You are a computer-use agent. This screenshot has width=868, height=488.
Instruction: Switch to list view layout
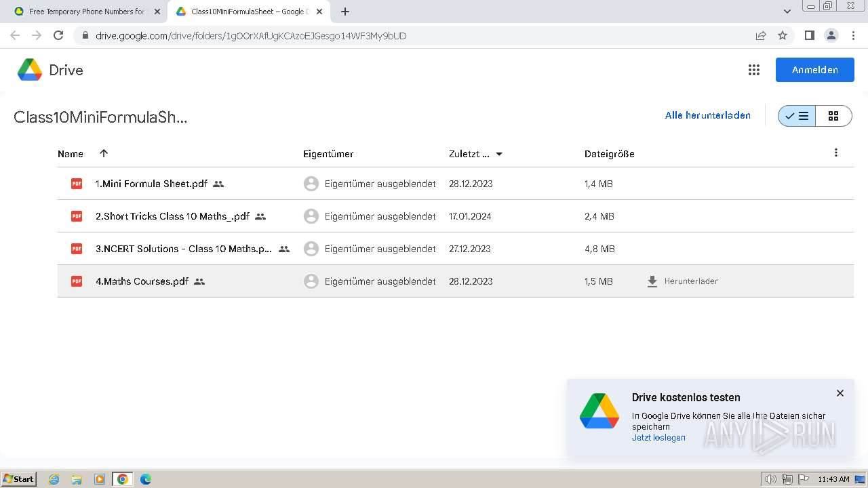[x=797, y=116]
